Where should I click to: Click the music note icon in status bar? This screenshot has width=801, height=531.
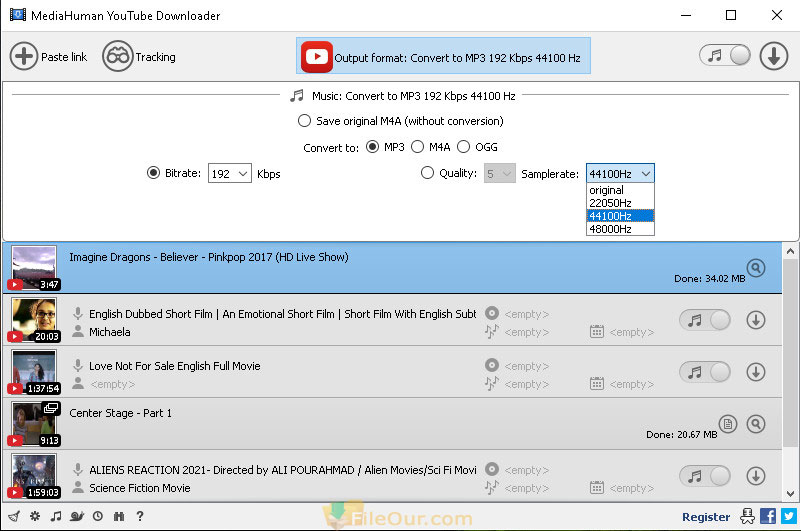click(56, 516)
